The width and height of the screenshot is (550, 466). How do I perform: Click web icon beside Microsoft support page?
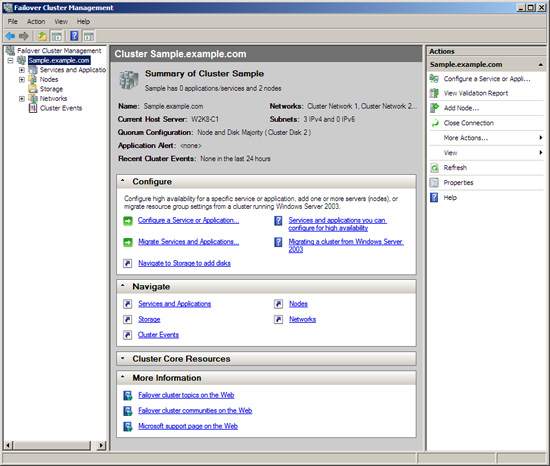coord(128,426)
